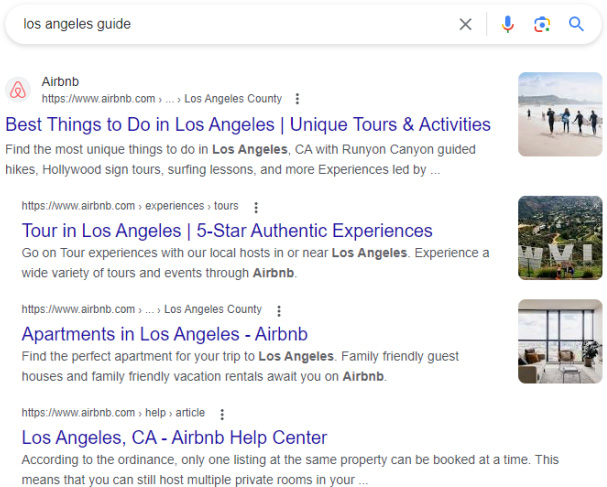Click the apartment interior thumbnail image
The height and width of the screenshot is (487, 607).
coord(560,341)
